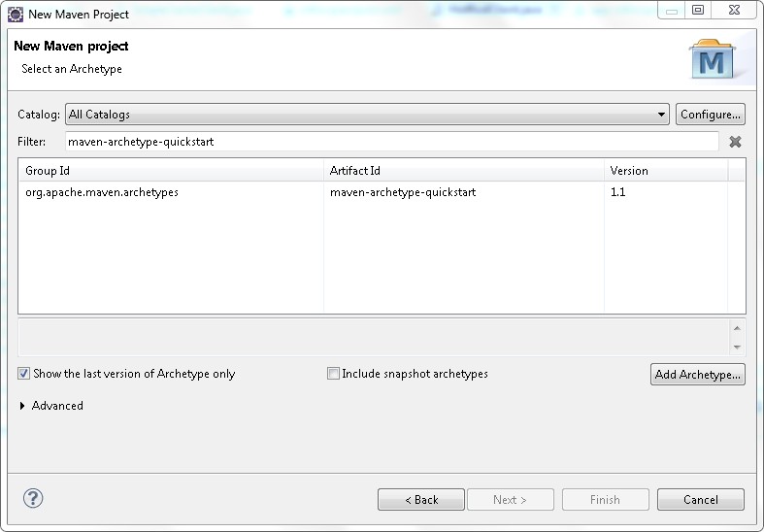Screen dimensions: 764x532
Task: Toggle Show the last version of Archetype only
Action: click(24, 374)
